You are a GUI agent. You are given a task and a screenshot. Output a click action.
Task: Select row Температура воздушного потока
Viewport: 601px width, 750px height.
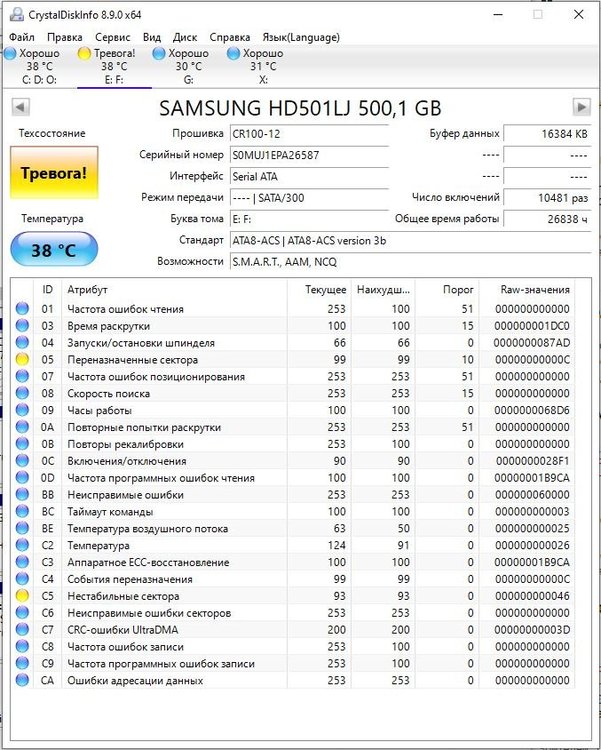click(x=293, y=528)
